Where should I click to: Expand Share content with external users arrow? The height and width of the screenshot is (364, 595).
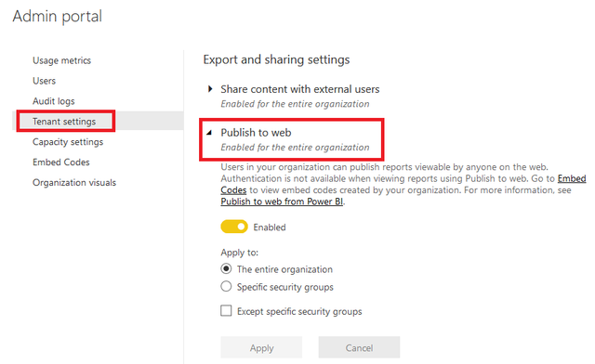[x=210, y=89]
